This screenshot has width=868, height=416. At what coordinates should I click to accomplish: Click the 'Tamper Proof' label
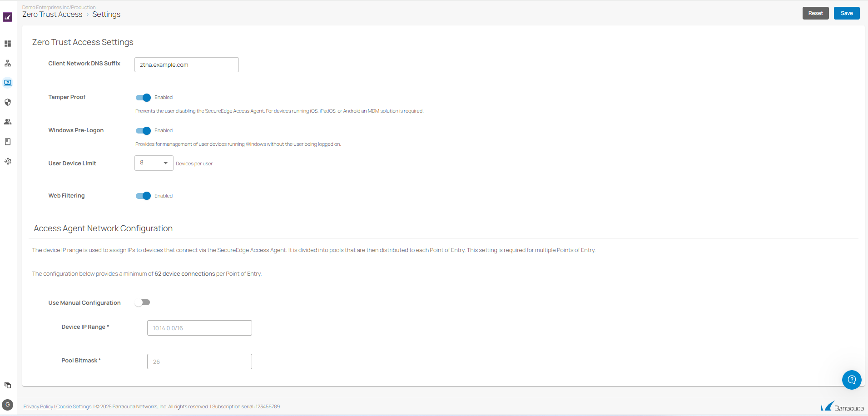tap(67, 97)
